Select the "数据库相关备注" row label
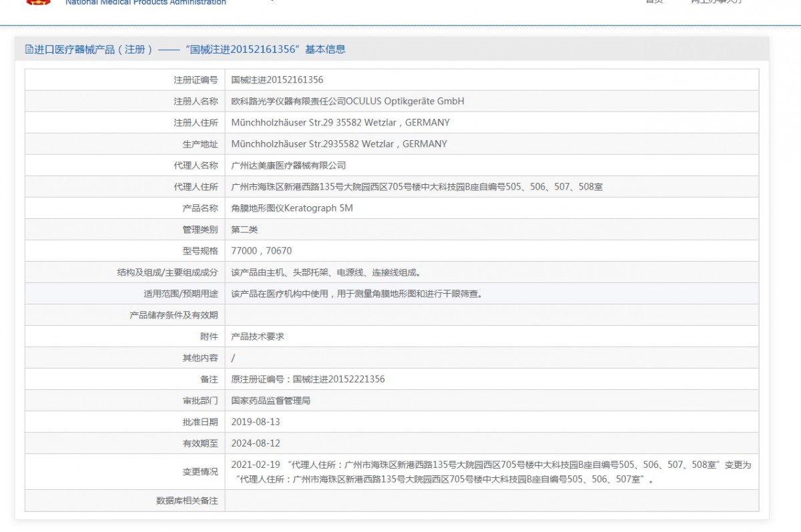The height and width of the screenshot is (532, 801). click(x=187, y=500)
